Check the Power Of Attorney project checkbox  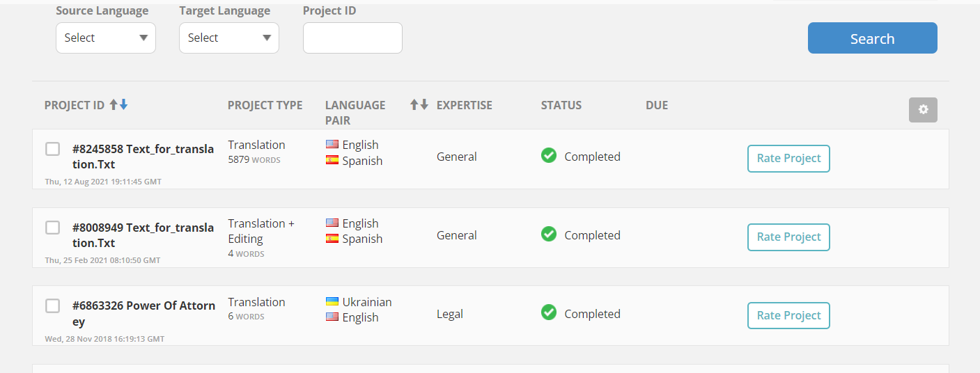tap(52, 306)
